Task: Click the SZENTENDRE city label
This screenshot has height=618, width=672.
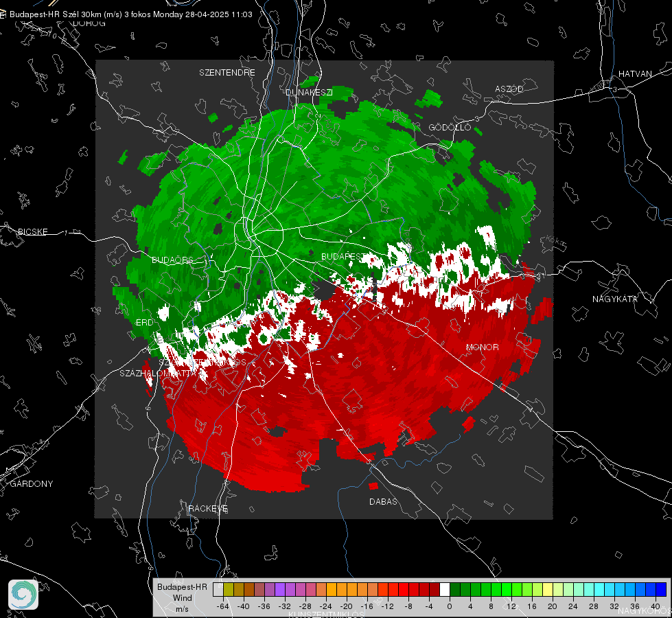Action: [227, 73]
